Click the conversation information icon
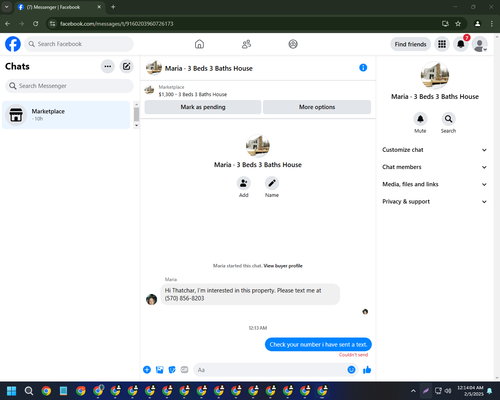The height and width of the screenshot is (400, 500). point(363,68)
